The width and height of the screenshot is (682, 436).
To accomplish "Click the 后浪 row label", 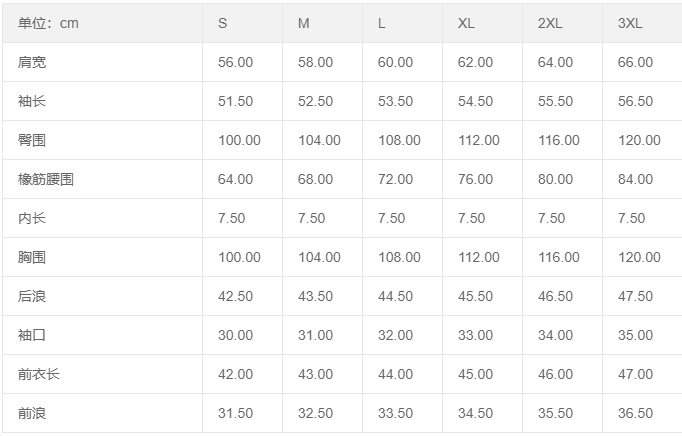I will [32, 296].
